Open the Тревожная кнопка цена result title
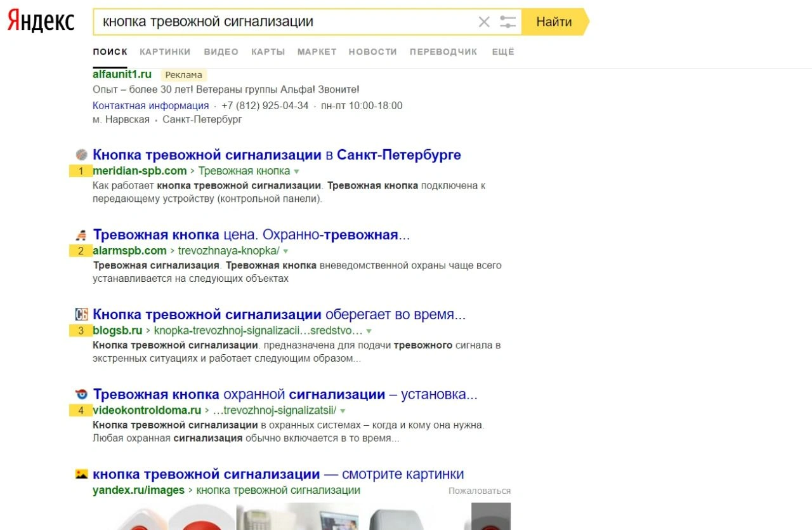Image resolution: width=812 pixels, height=530 pixels. pyautogui.click(x=251, y=235)
